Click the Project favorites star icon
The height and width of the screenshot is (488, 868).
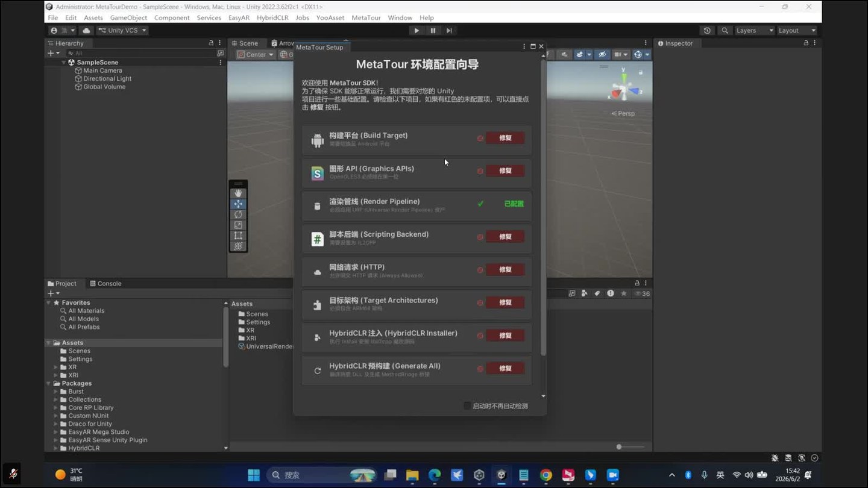[x=624, y=293]
